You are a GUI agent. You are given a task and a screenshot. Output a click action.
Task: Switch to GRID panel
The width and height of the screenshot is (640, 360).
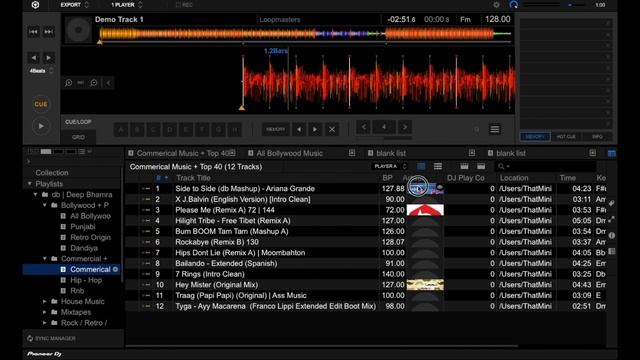[78, 137]
